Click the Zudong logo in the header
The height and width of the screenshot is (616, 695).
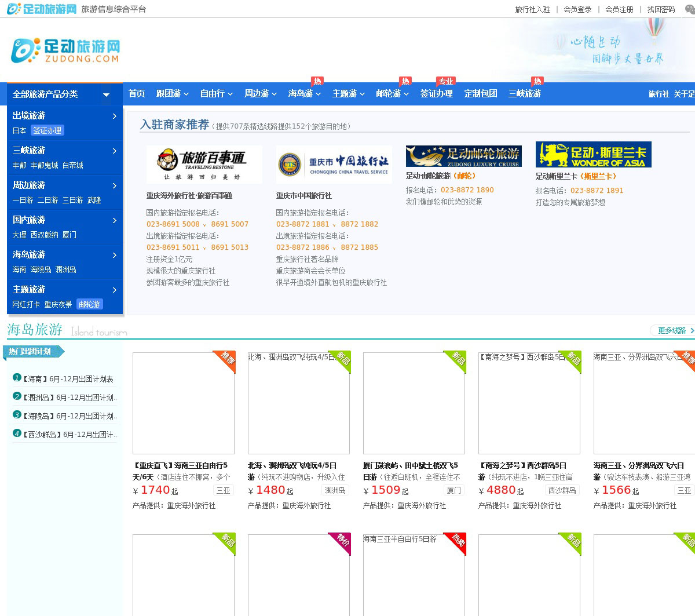[x=65, y=51]
